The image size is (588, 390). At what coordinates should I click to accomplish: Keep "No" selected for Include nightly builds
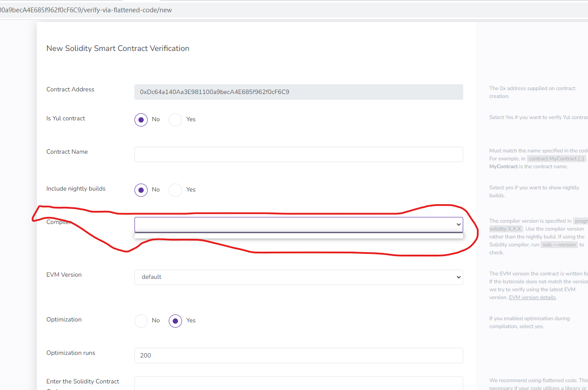(141, 190)
